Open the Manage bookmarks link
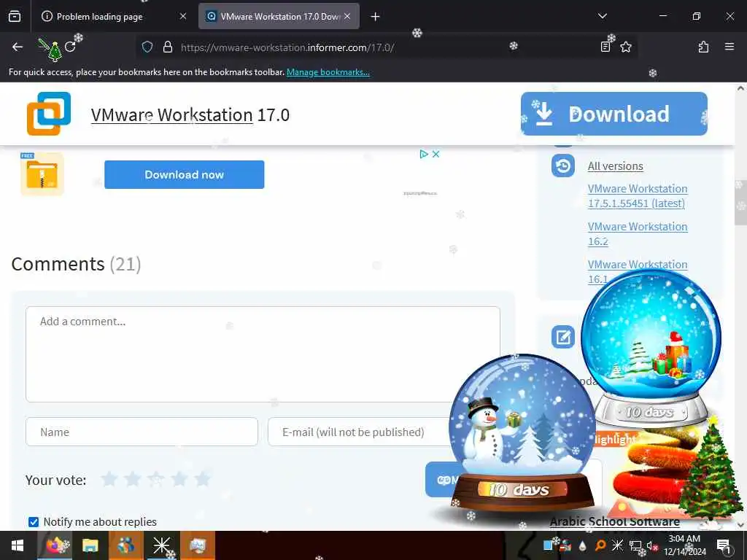The height and width of the screenshot is (560, 747). [x=328, y=72]
